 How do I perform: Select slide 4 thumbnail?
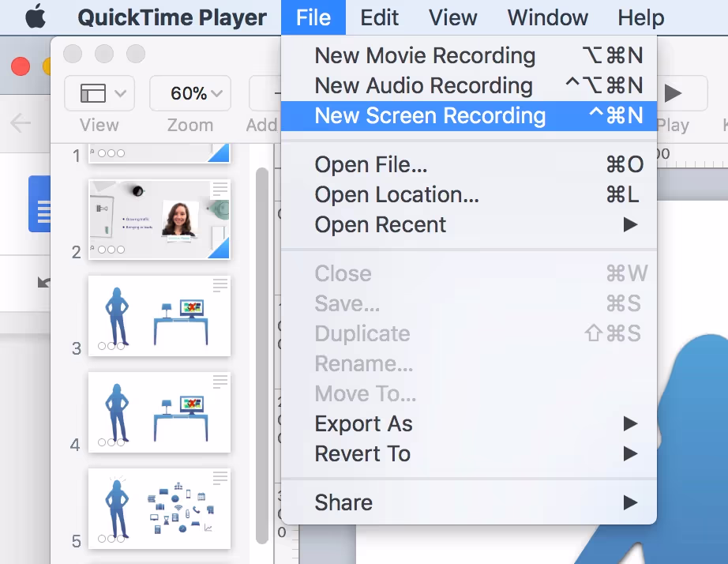(159, 412)
